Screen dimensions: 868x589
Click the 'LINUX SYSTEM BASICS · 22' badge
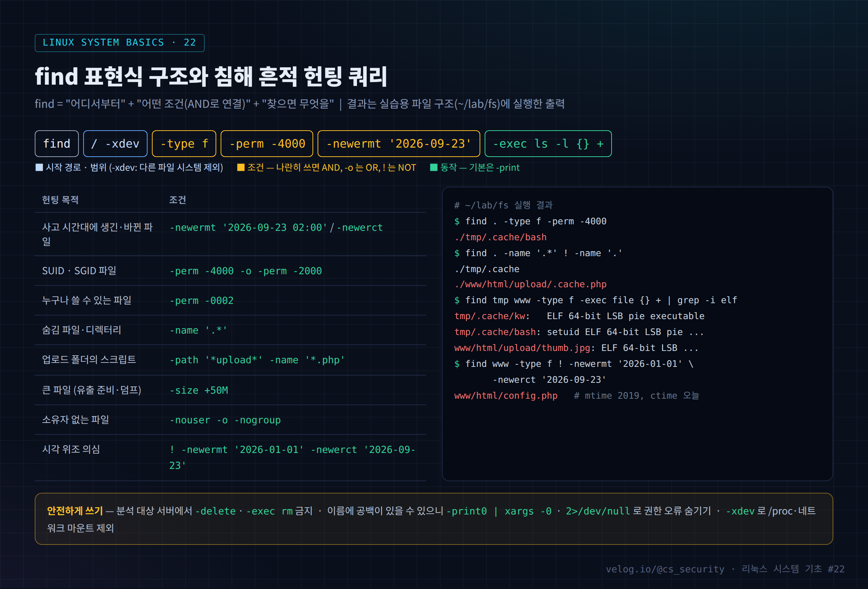[119, 43]
